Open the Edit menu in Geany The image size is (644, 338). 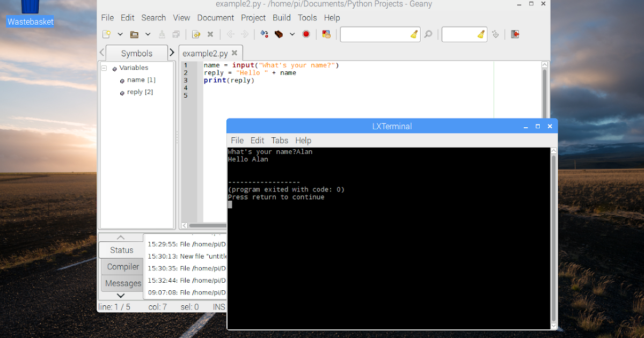(x=128, y=18)
